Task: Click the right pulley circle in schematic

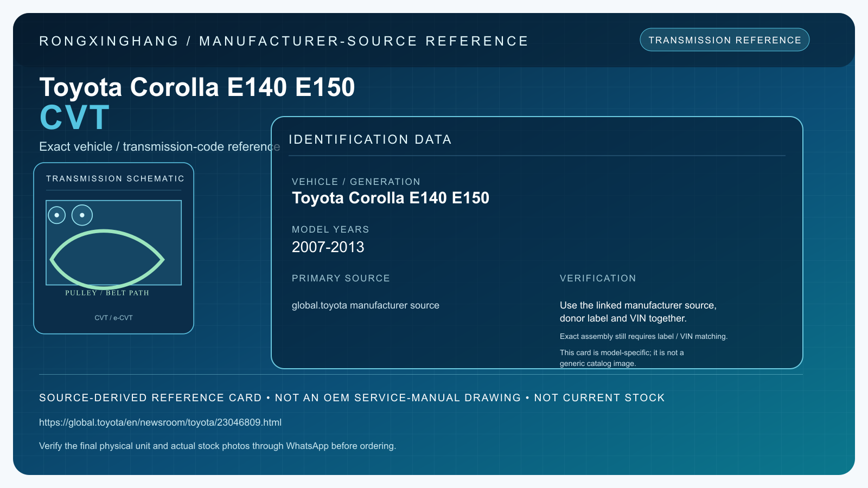Action: [x=82, y=215]
